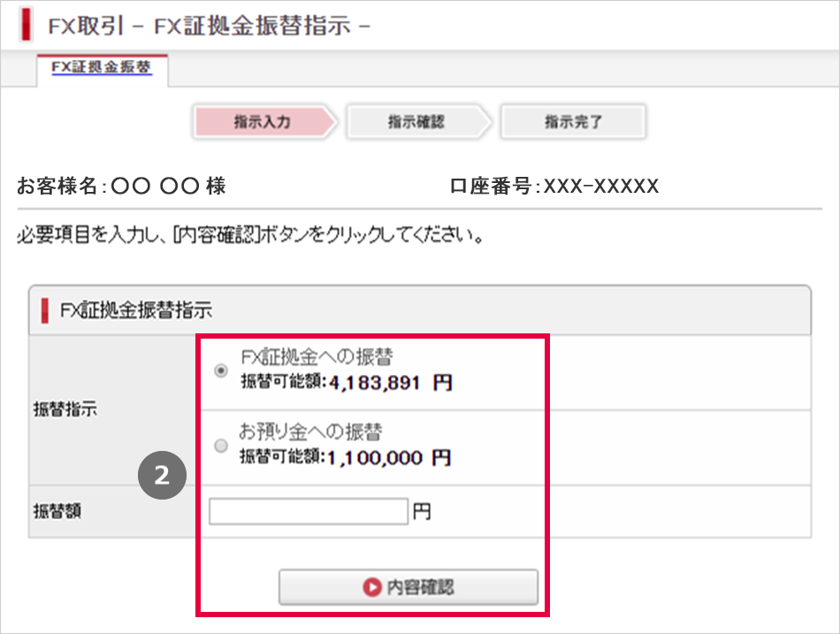The width and height of the screenshot is (840, 634).
Task: Click the 振替額 row label
Action: 57,511
